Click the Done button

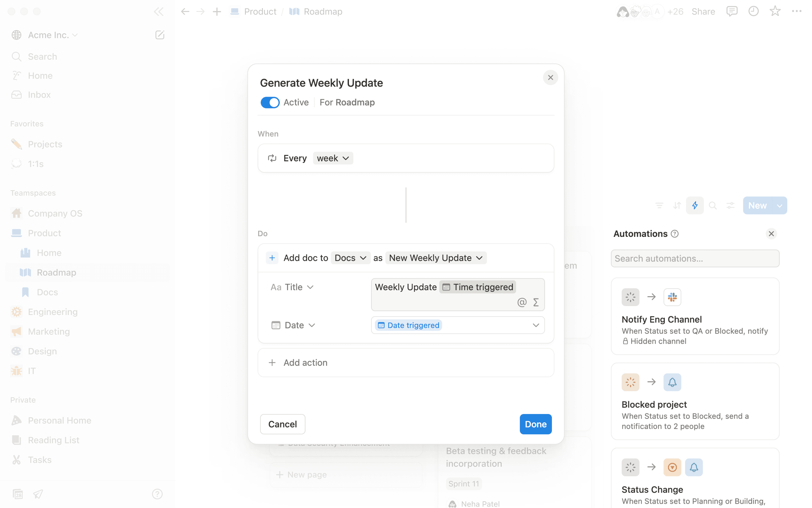coord(535,424)
